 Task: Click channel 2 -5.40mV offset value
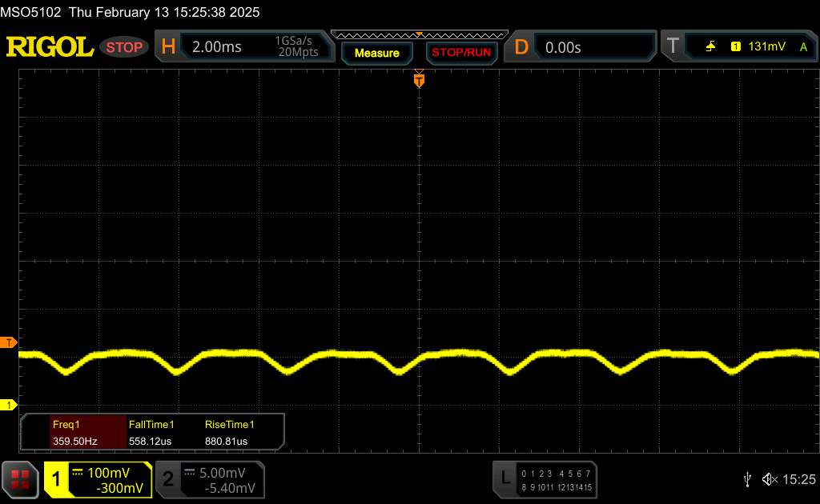point(230,488)
